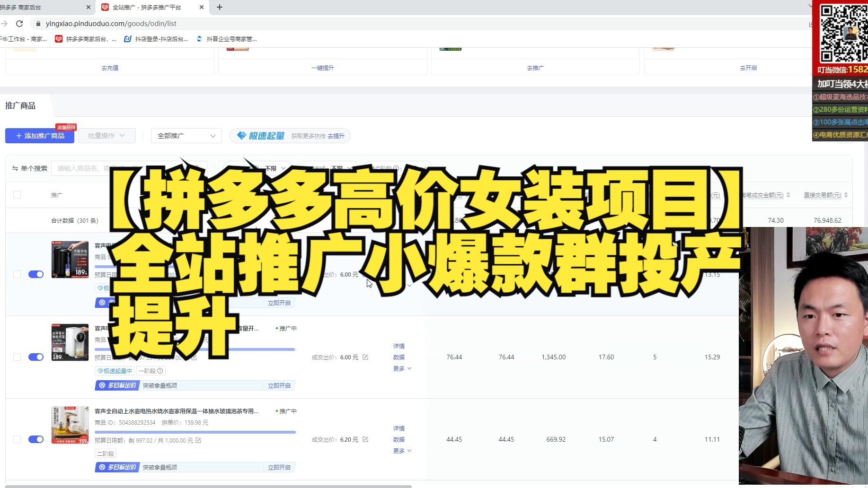Click the 一阶段 help question icon
868x488 pixels.
(x=160, y=371)
